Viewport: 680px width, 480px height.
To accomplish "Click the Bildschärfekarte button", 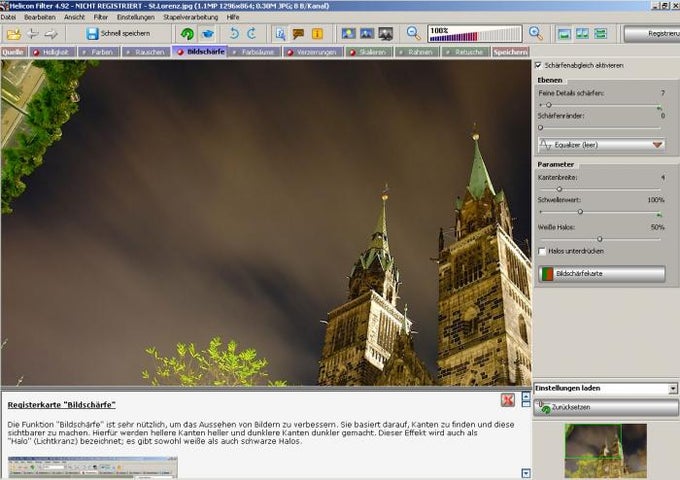I will [x=602, y=274].
